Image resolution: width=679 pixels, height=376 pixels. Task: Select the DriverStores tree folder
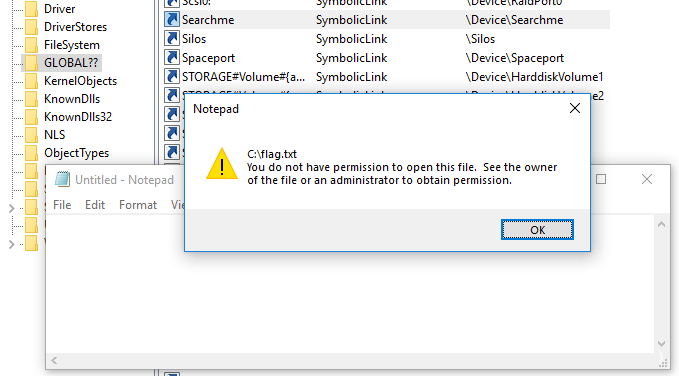(x=75, y=27)
